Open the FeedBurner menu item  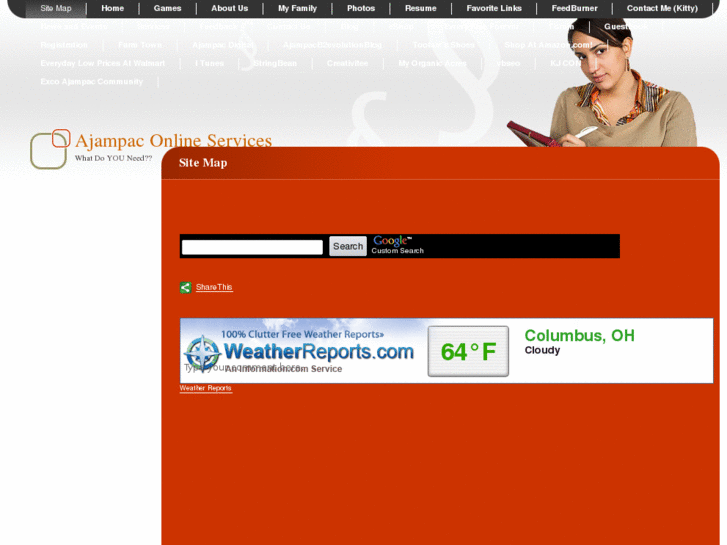[574, 8]
